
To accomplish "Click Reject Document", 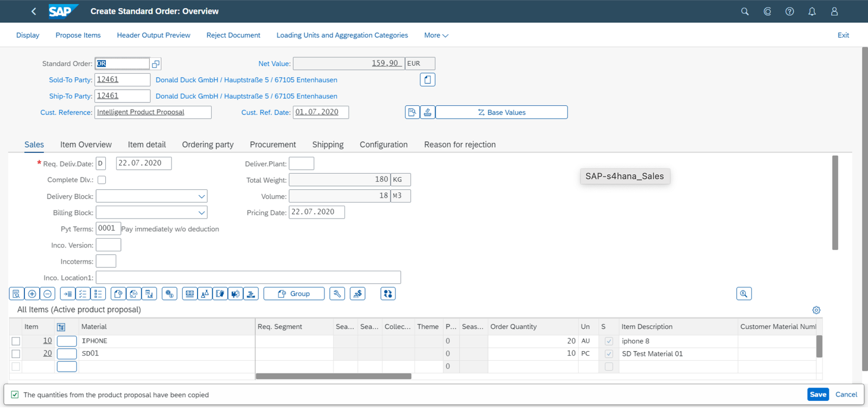I will [233, 35].
